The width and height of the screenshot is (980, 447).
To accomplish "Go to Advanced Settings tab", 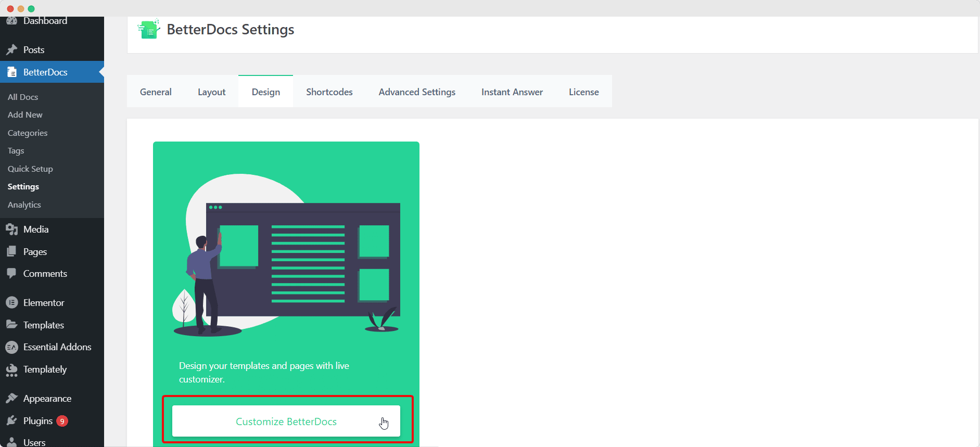I will [417, 92].
